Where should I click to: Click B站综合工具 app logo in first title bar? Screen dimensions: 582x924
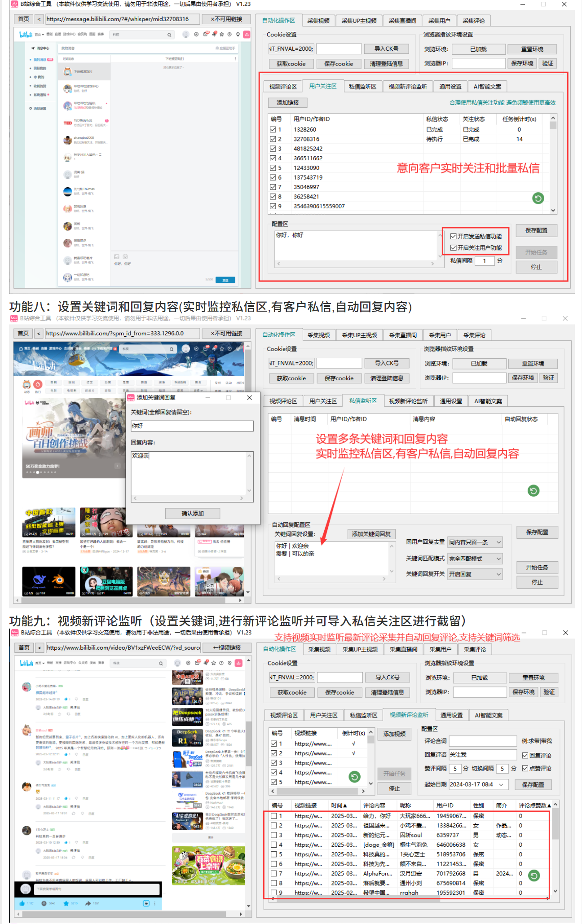(14, 4)
